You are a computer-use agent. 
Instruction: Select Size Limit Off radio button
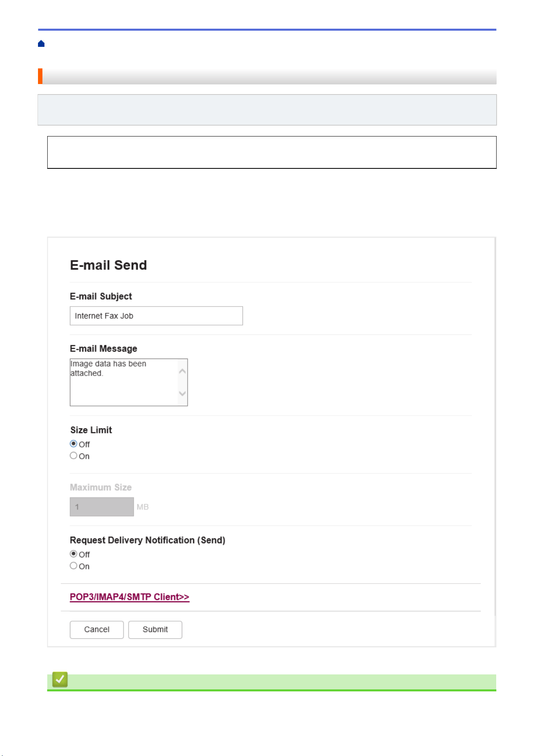pos(74,444)
